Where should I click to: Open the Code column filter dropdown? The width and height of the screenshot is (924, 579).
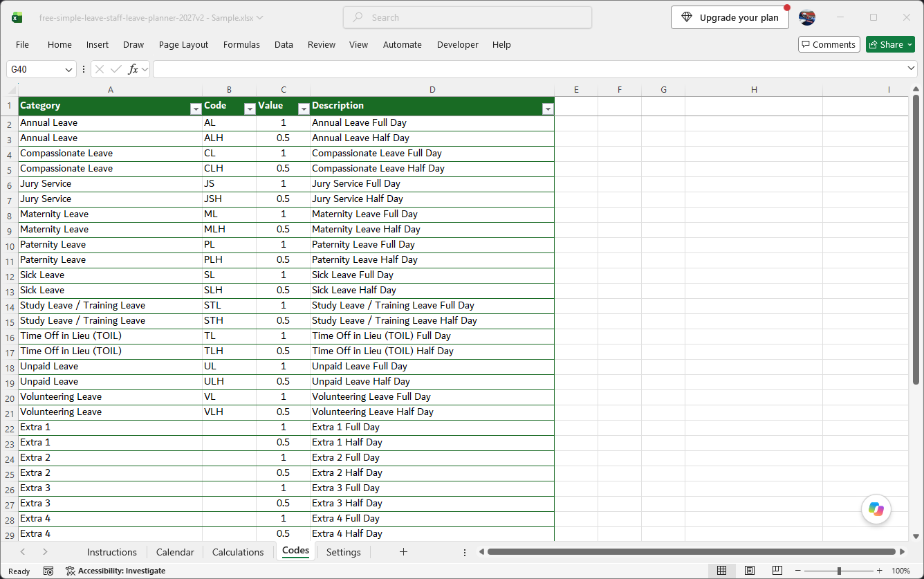point(250,109)
